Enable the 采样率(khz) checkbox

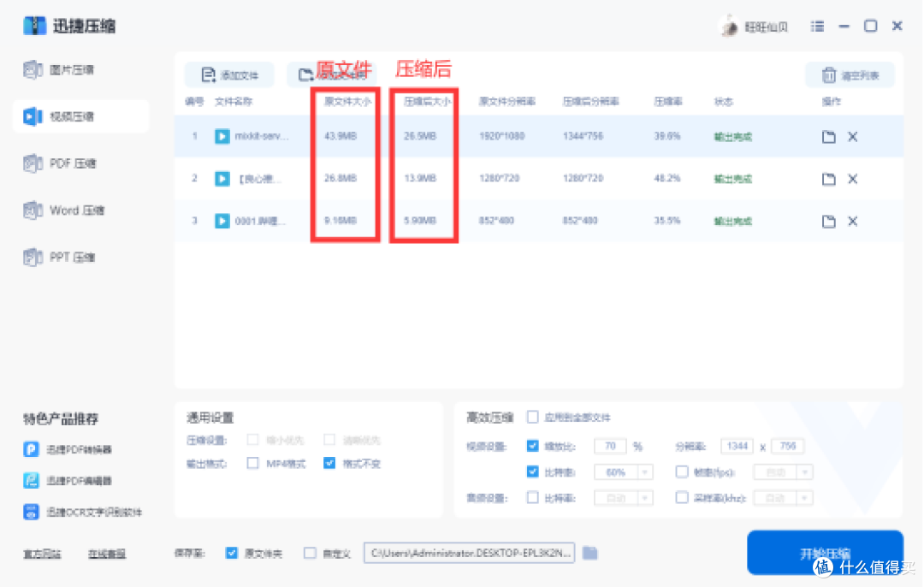pos(682,498)
